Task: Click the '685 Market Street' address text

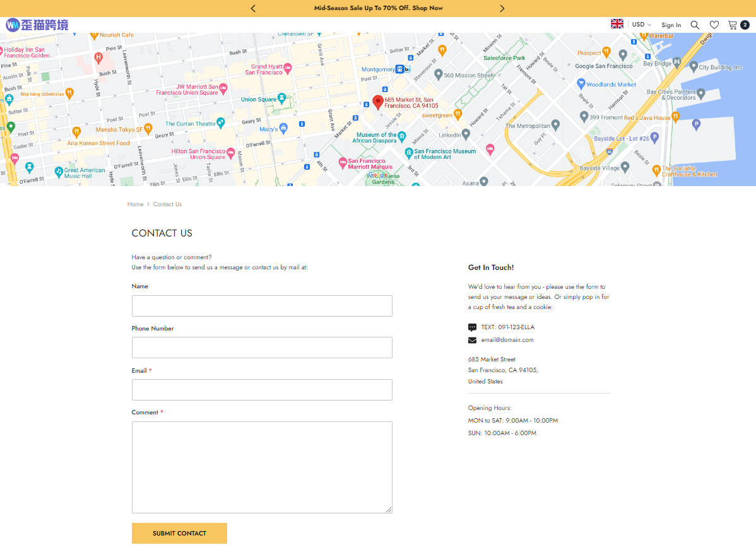Action: pos(492,360)
